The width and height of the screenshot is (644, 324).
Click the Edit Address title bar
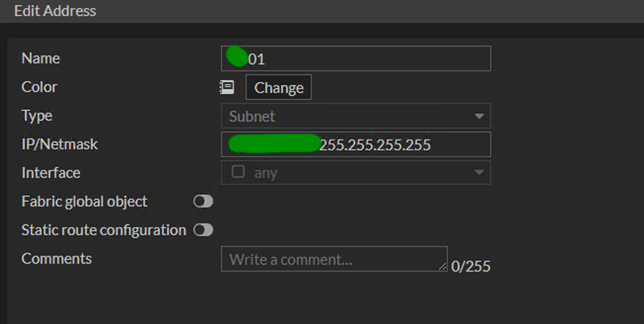point(55,11)
